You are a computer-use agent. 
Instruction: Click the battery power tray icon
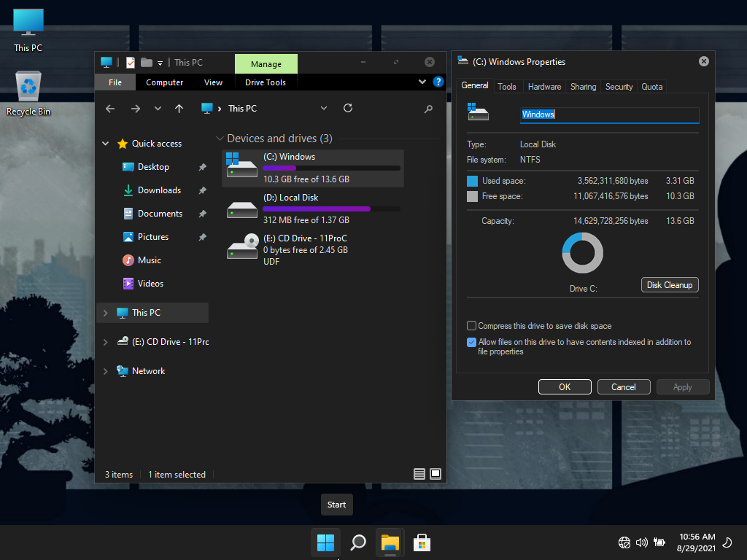659,542
